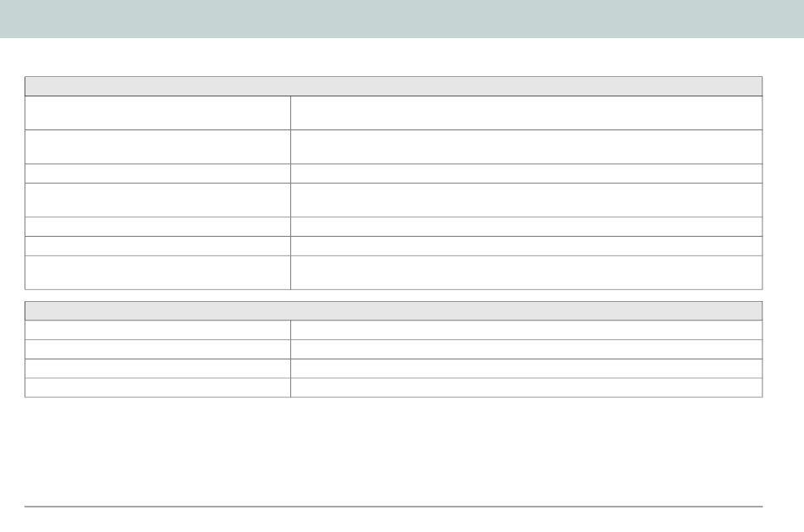
Task: Select upper table fifth row left cell
Action: coord(158,227)
